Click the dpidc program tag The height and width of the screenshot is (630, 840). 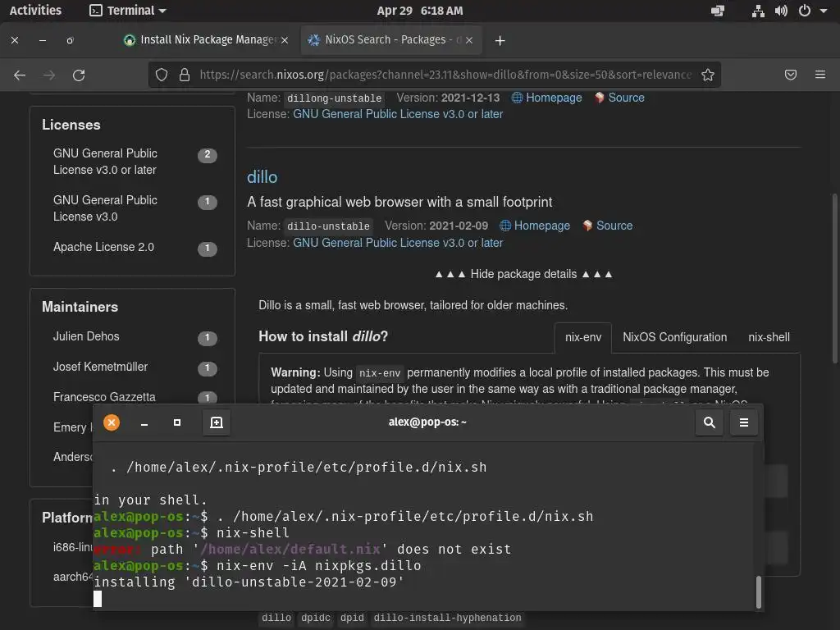[316, 618]
